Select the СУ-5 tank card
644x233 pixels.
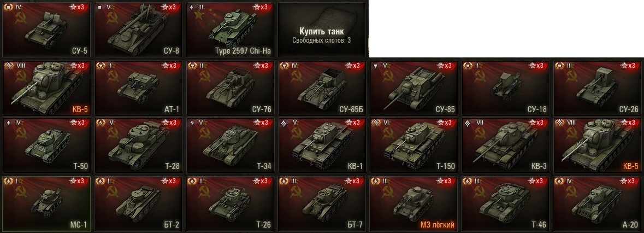pos(46,30)
